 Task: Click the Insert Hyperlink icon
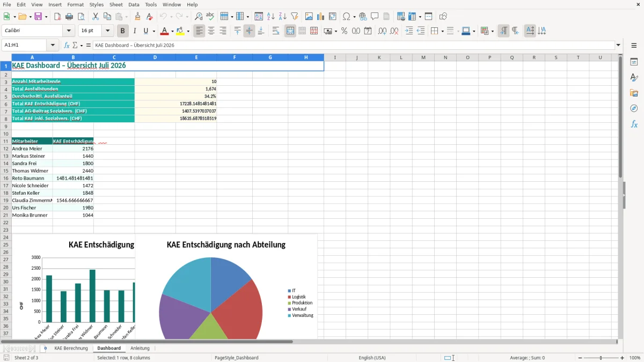pos(363,17)
